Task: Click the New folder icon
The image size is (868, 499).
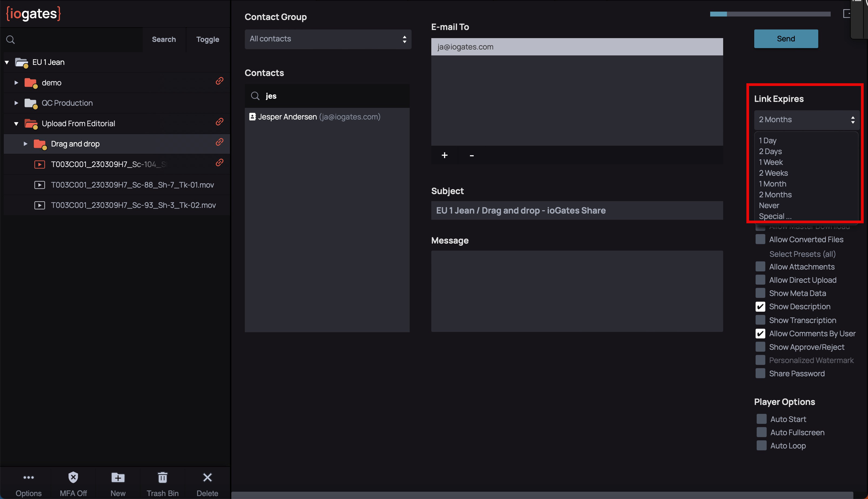Action: (x=118, y=477)
